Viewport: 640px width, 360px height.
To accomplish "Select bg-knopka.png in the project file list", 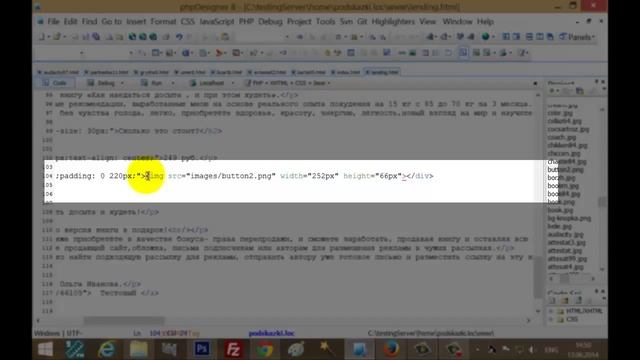I will point(569,218).
